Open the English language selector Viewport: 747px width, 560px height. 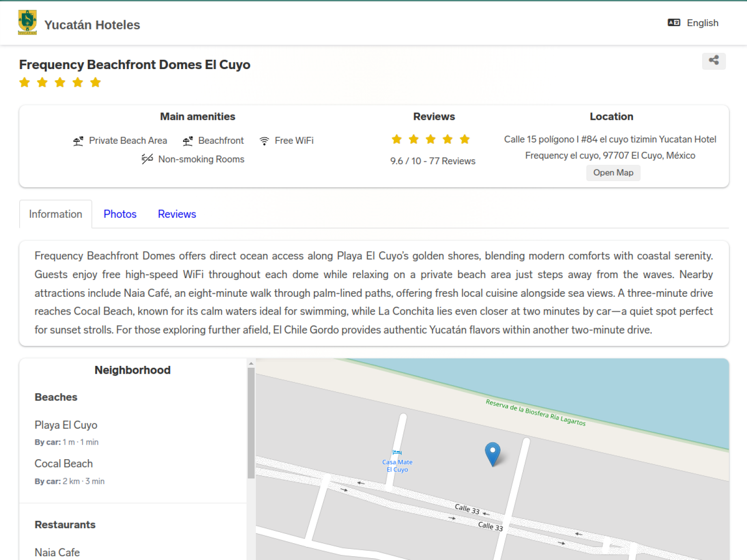point(693,23)
